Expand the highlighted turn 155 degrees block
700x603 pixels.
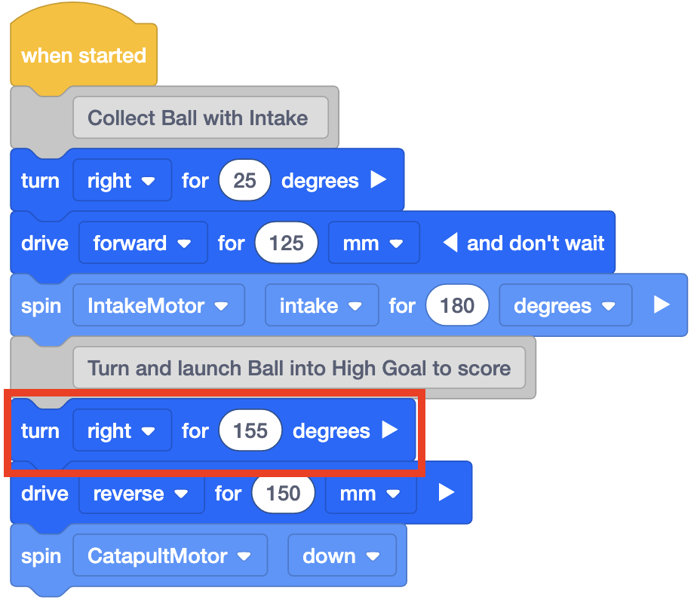click(x=391, y=430)
